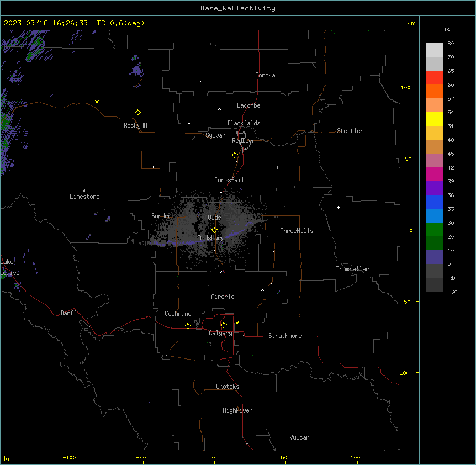Click the 65 value in dBZ legend
The width and height of the screenshot is (476, 465).
coord(451,71)
